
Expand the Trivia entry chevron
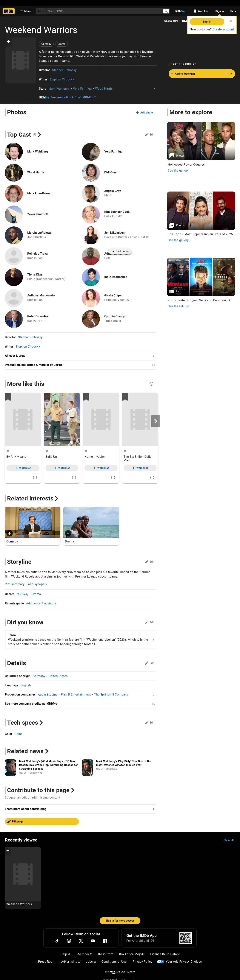tap(153, 640)
